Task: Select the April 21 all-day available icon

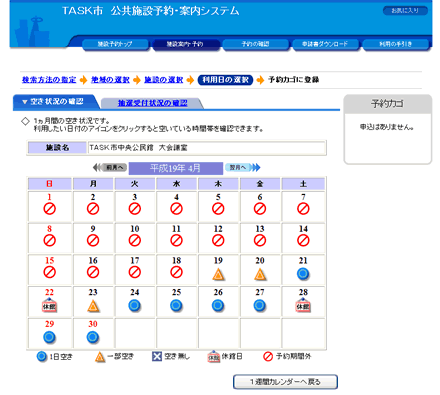Action: 303,274
